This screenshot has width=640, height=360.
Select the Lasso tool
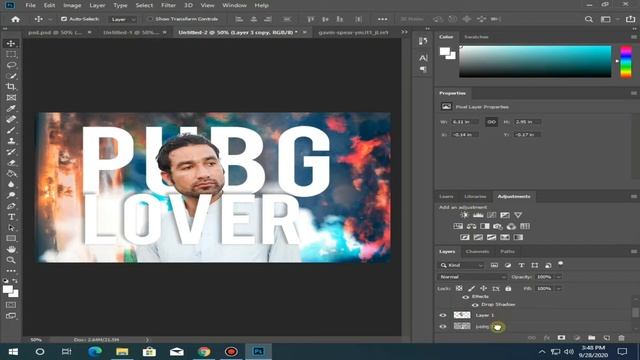point(11,65)
